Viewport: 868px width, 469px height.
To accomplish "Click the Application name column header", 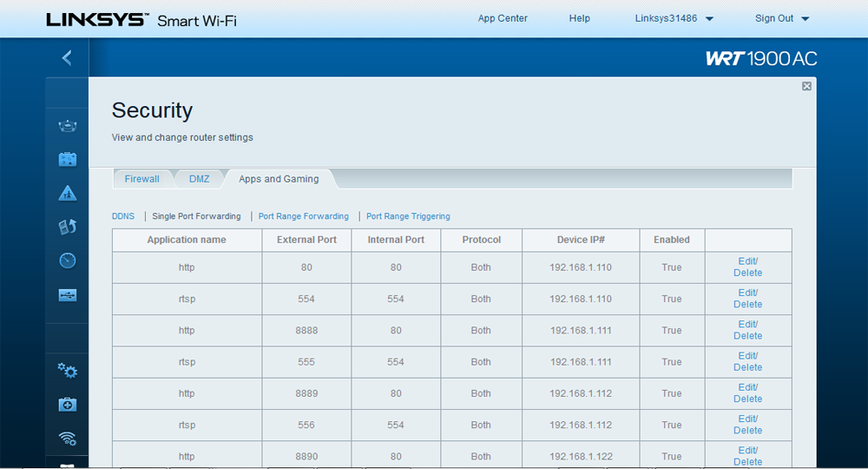I will pyautogui.click(x=187, y=240).
